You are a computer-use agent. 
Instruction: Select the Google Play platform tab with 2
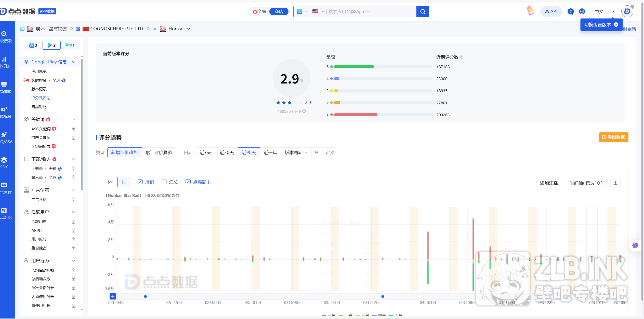click(x=51, y=45)
